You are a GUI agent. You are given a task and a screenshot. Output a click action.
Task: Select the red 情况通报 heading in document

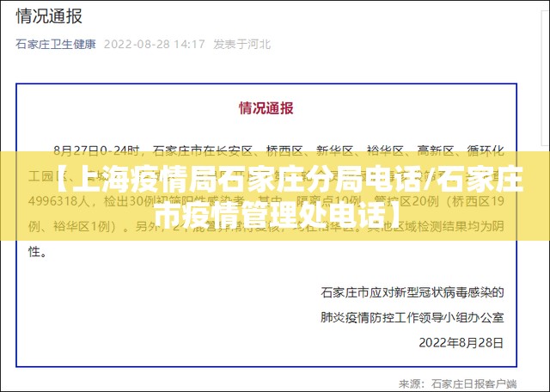coord(266,108)
